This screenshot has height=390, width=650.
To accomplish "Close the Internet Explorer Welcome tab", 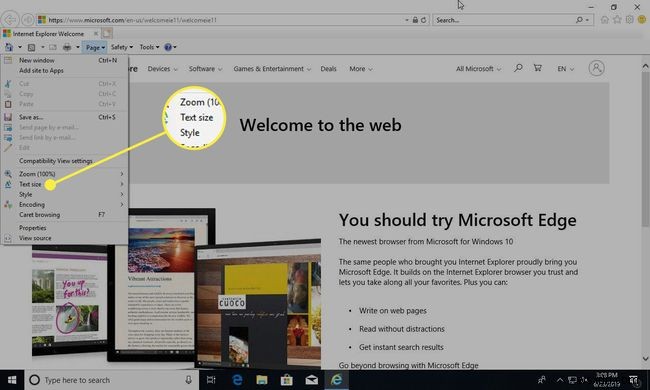I will pyautogui.click(x=96, y=34).
